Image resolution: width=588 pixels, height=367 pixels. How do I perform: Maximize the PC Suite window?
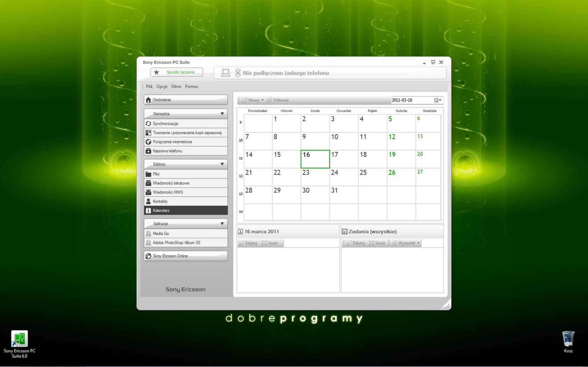pyautogui.click(x=433, y=62)
